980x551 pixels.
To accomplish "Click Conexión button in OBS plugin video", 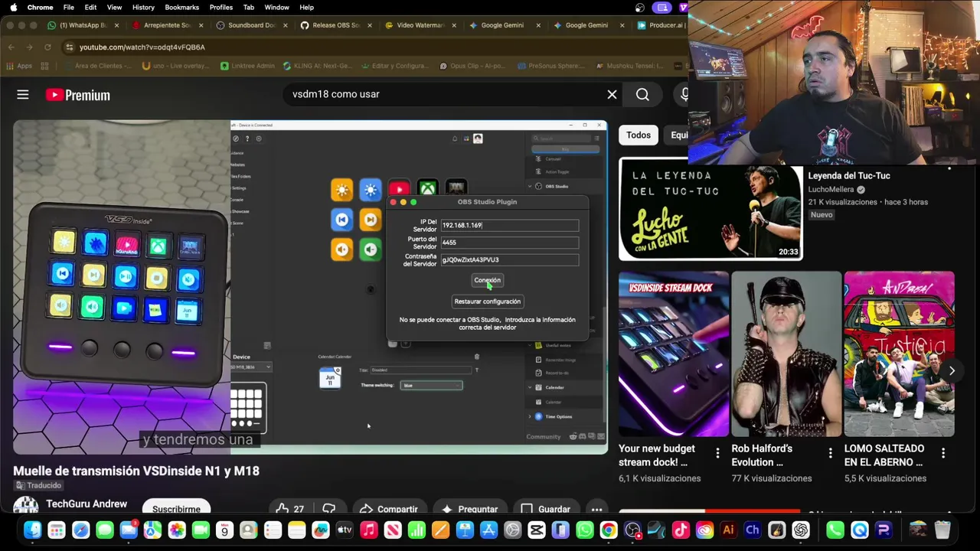I will [487, 280].
